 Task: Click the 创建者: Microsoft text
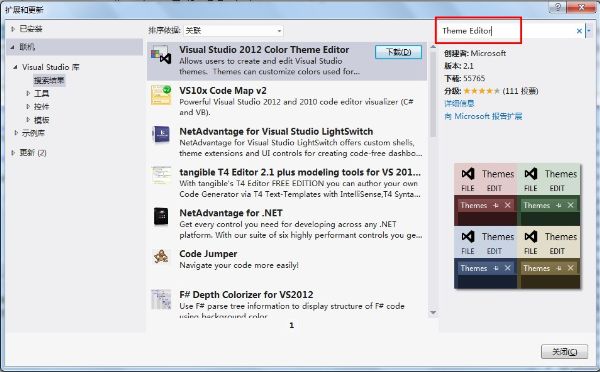click(x=475, y=53)
